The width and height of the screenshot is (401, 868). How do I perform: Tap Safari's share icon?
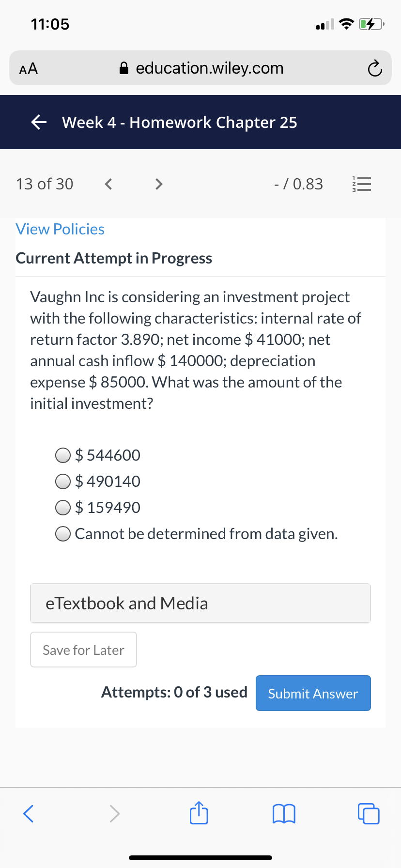pyautogui.click(x=199, y=813)
